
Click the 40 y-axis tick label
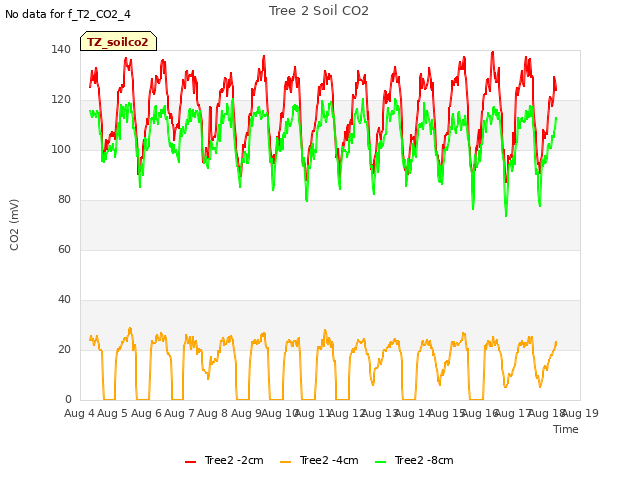point(64,300)
